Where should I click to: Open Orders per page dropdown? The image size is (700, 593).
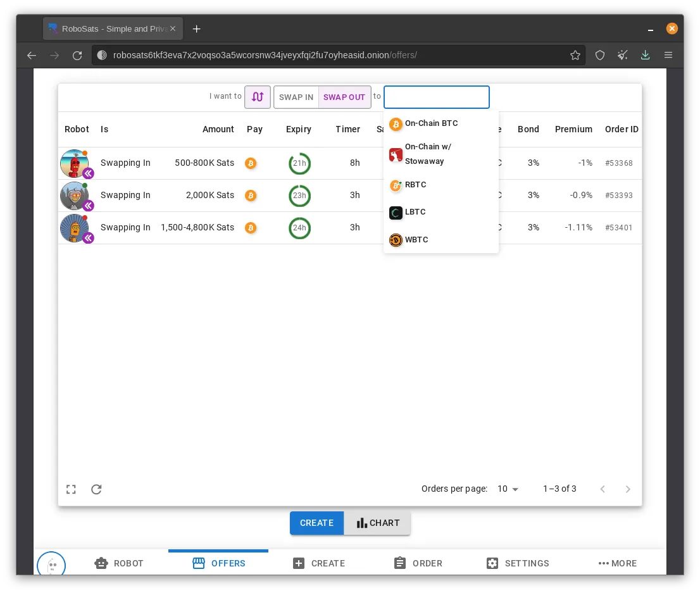coord(508,489)
